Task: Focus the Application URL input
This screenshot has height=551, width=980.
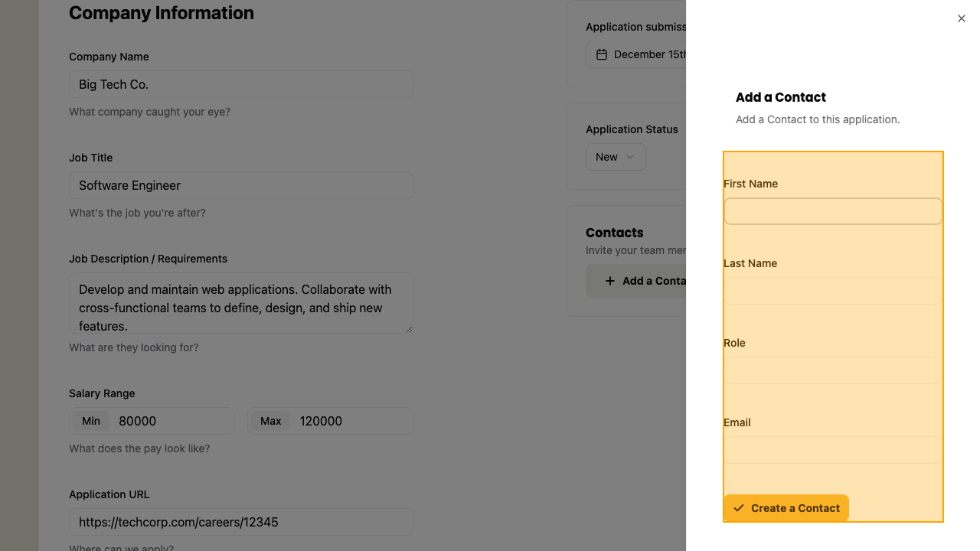Action: click(x=240, y=522)
